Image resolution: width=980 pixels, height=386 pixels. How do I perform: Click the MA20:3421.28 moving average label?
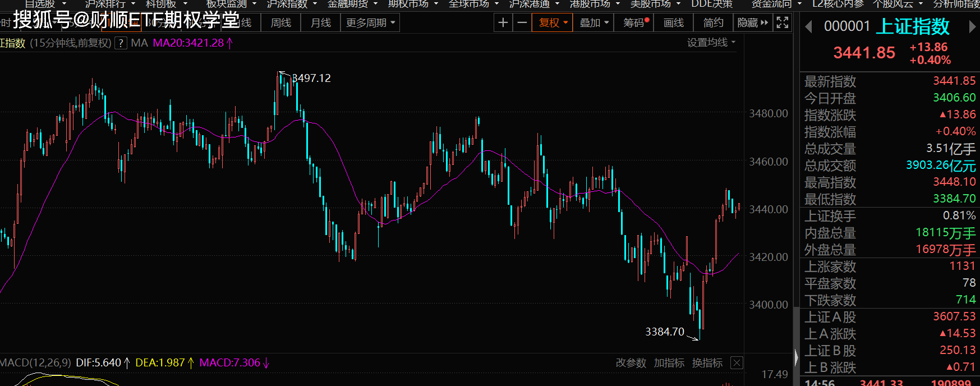(188, 43)
